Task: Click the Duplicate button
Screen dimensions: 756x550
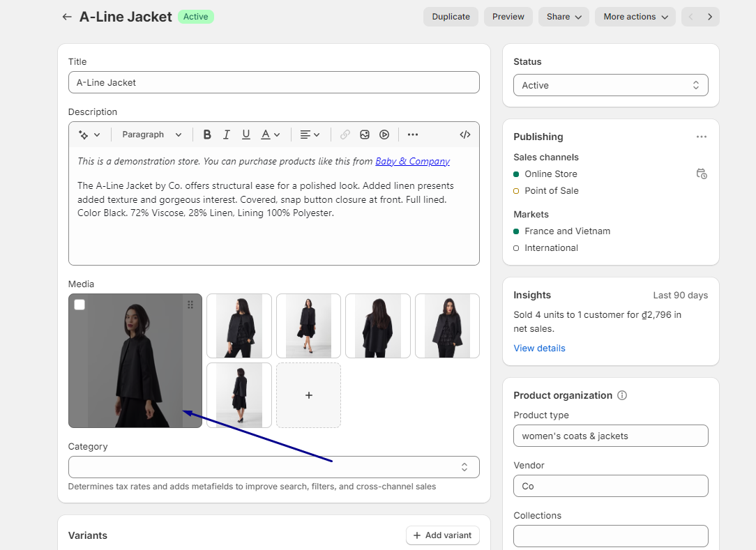Action: (x=451, y=17)
